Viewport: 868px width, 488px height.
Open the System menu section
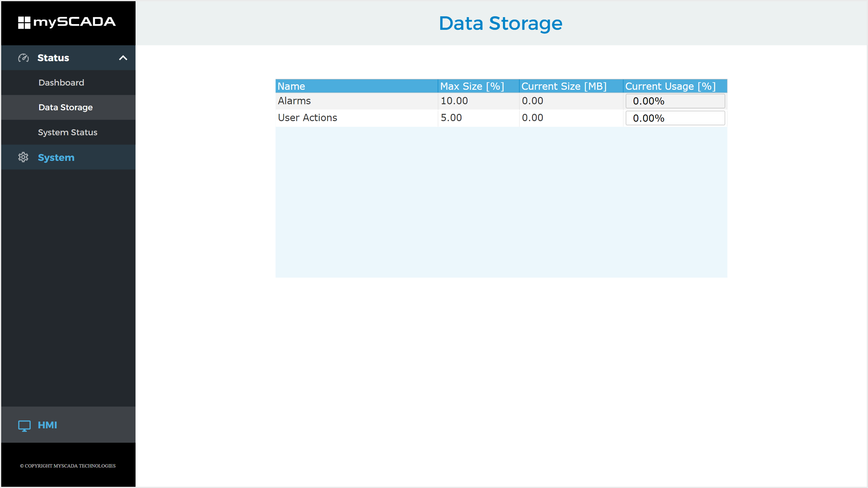pyautogui.click(x=68, y=157)
